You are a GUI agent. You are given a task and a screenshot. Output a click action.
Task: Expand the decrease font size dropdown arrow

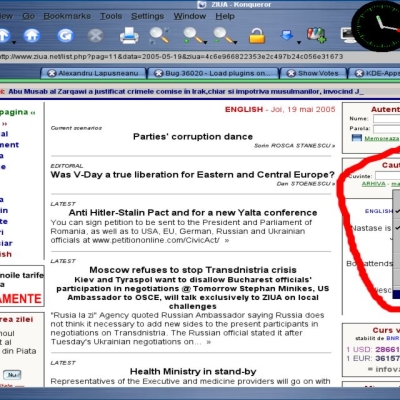235,42
